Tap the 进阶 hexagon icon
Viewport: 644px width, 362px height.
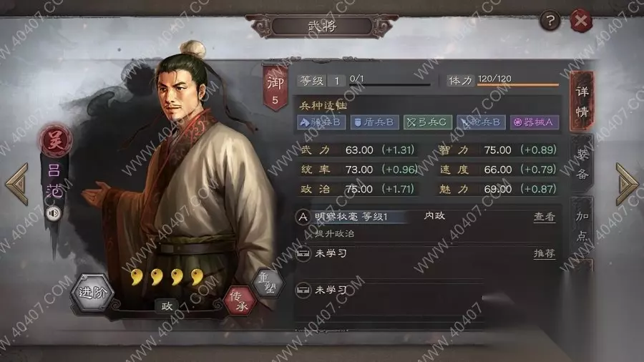click(92, 292)
